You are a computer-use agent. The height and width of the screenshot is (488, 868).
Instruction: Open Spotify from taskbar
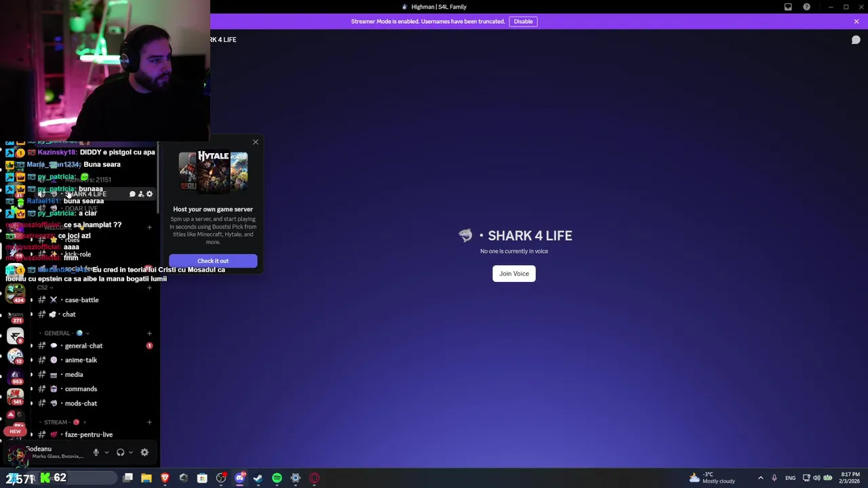277,479
